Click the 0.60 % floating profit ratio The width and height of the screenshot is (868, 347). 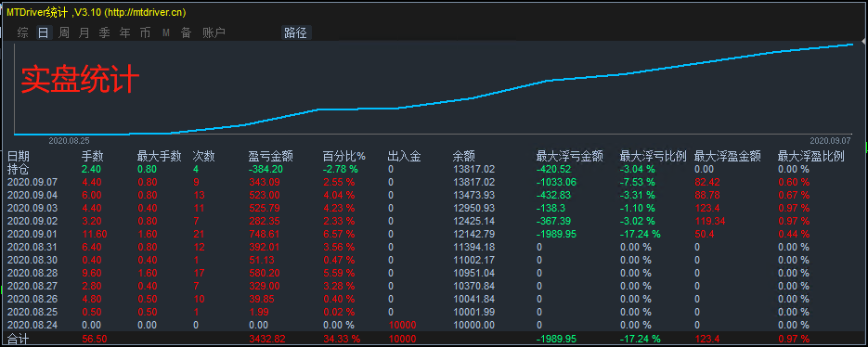click(x=794, y=182)
